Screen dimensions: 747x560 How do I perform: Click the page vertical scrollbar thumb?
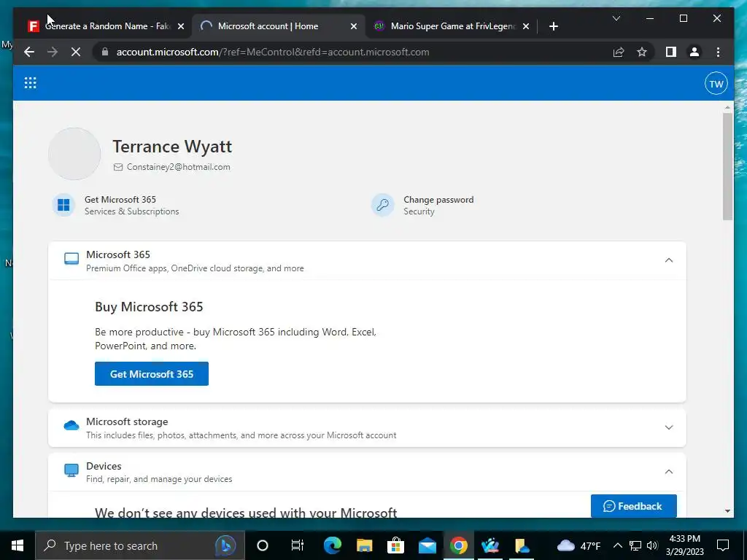pyautogui.click(x=727, y=167)
